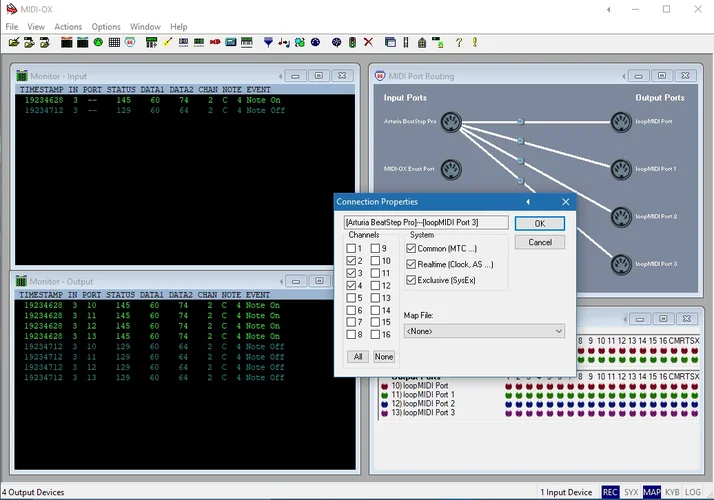Click the None channels button

[x=384, y=357]
